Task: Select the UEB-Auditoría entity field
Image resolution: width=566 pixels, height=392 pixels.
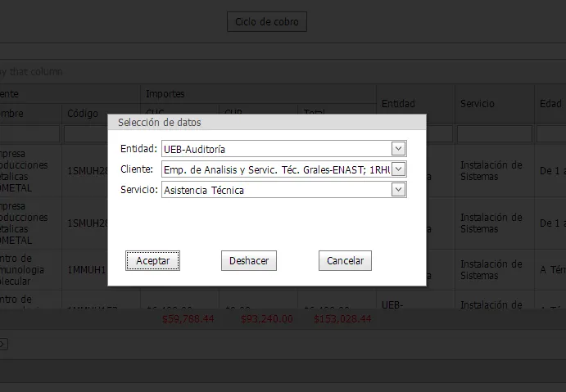Action: point(275,149)
